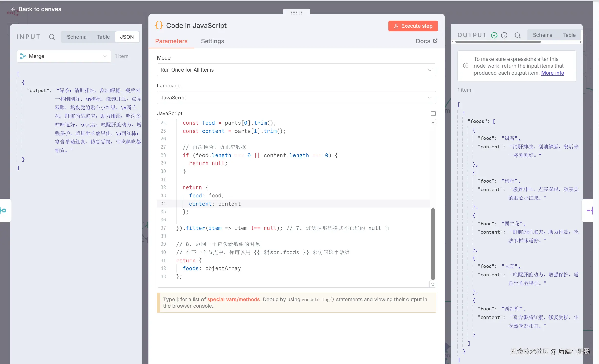
Task: Open the Mode dropdown
Action: [296, 70]
